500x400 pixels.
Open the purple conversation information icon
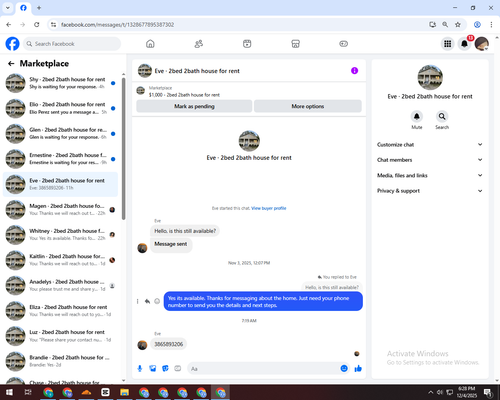(x=354, y=71)
